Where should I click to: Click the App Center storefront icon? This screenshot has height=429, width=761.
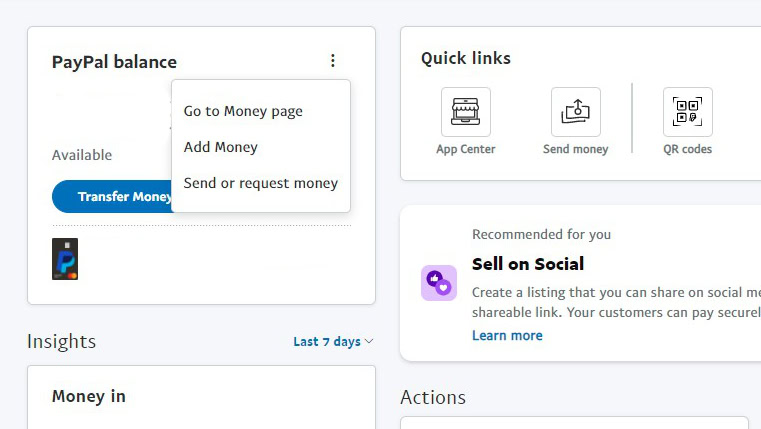[466, 112]
